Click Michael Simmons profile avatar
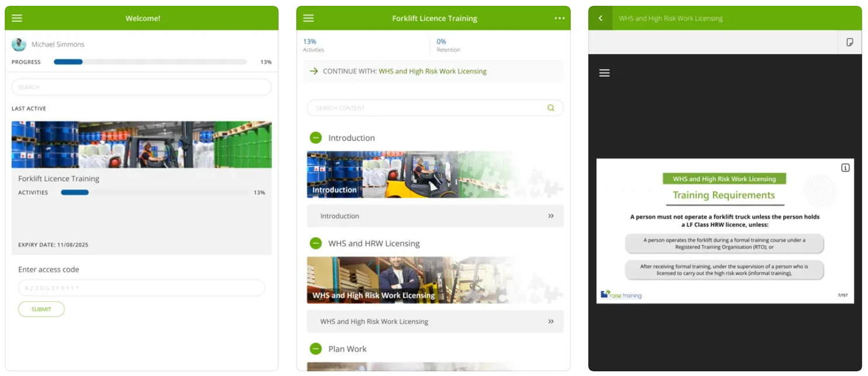 pyautogui.click(x=19, y=44)
